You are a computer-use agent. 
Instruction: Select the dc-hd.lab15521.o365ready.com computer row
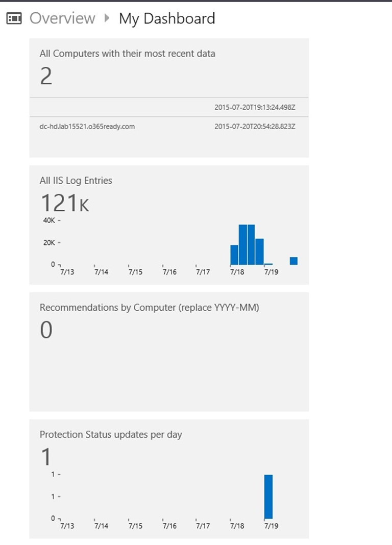(87, 126)
